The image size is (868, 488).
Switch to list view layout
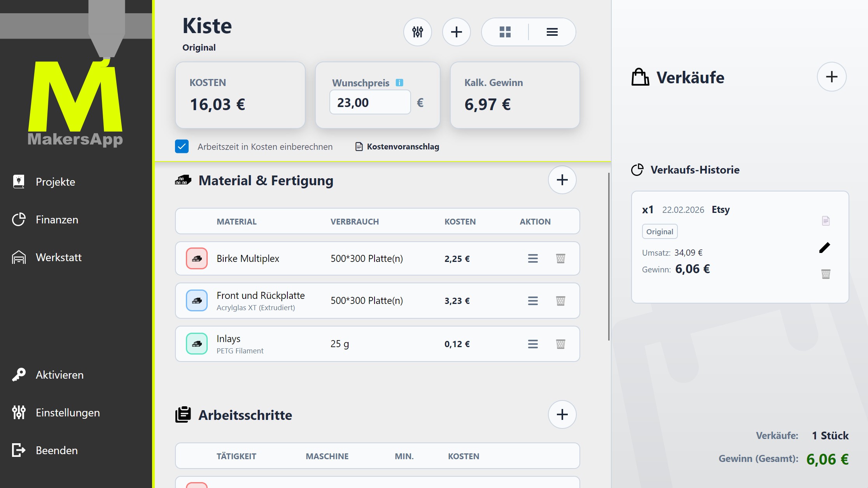coord(552,32)
